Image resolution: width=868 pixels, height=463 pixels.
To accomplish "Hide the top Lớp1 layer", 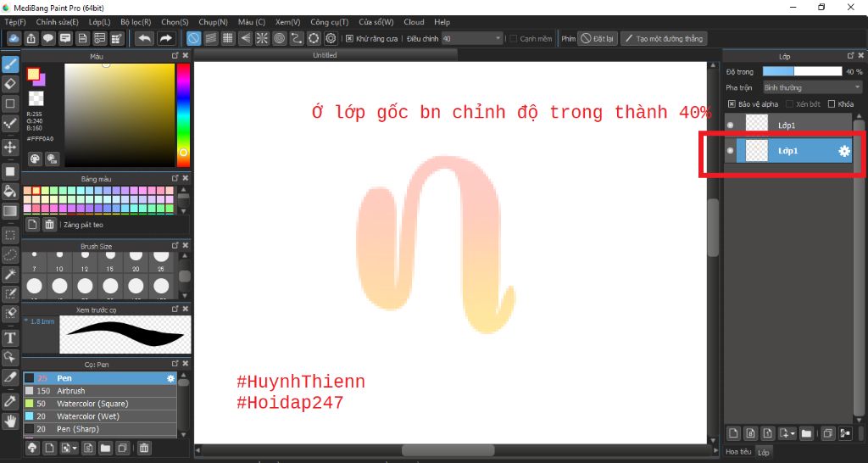I will [x=730, y=126].
